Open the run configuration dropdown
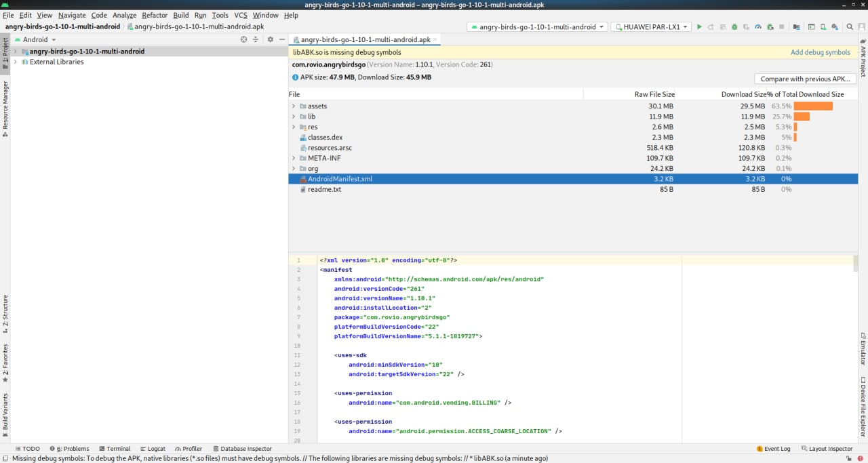The height and width of the screenshot is (463, 868). point(538,27)
